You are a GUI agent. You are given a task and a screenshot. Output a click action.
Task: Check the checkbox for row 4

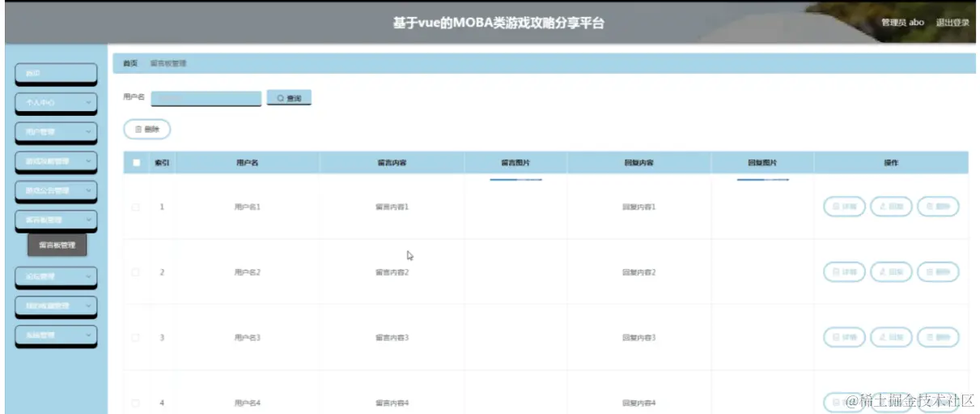(x=136, y=403)
